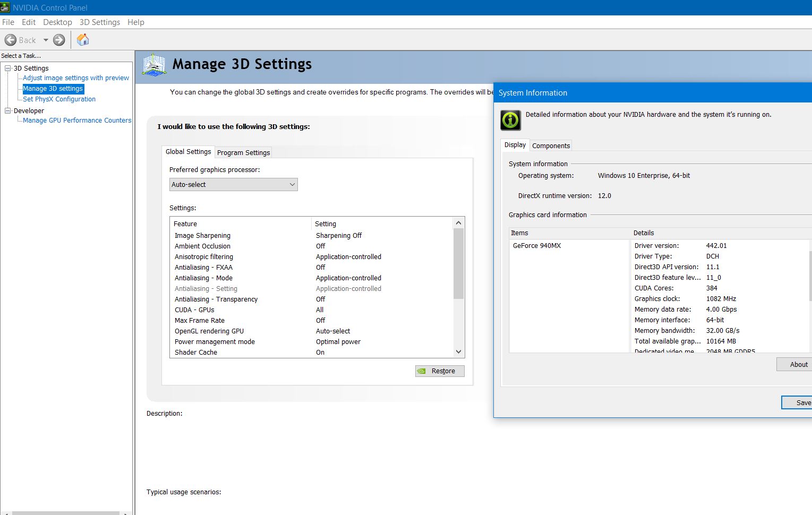Open Preferred graphics processor dropdown
Screen dimensions: 812x515
click(234, 185)
